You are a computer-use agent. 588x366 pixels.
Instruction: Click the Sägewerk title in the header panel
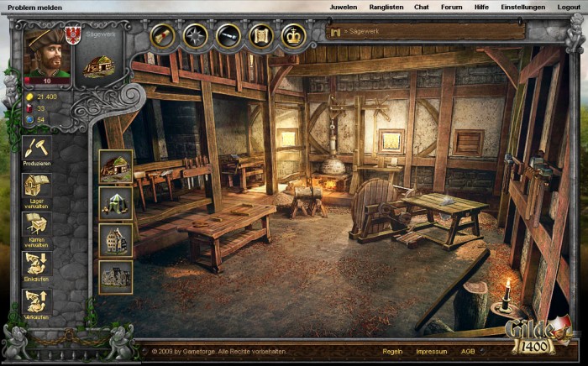101,34
